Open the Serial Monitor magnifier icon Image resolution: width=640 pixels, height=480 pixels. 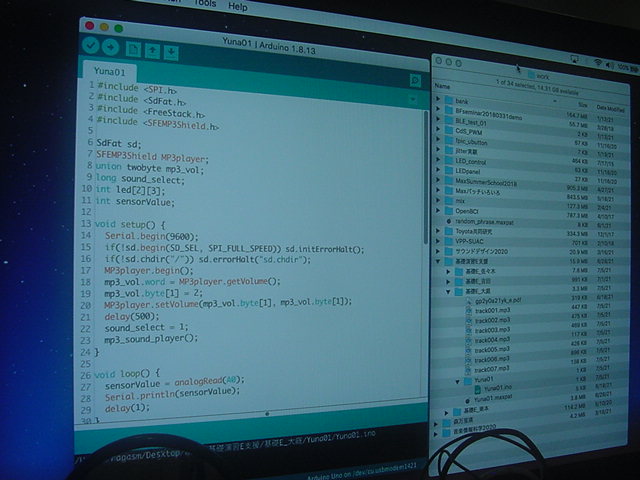pos(415,80)
